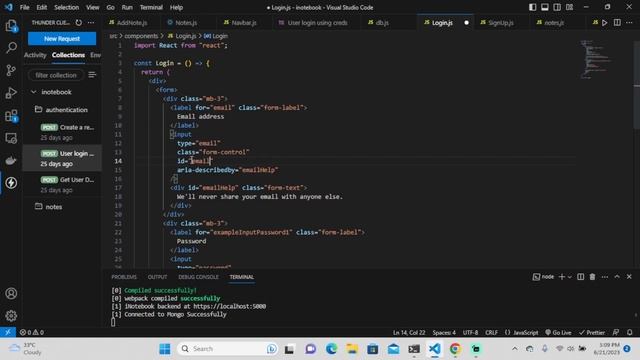The image size is (640, 360).
Task: Select the POST Create a request entry
Action: (x=62, y=132)
